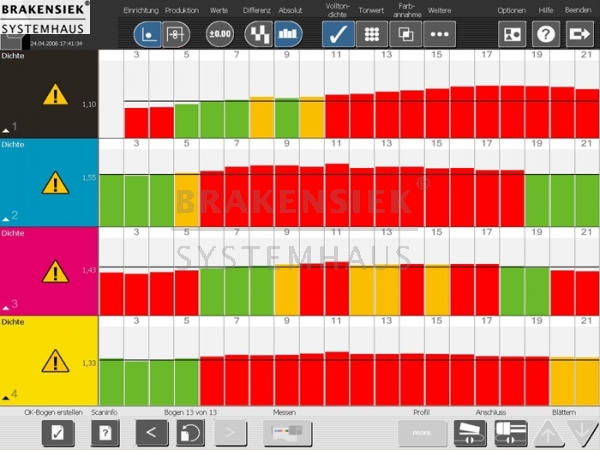This screenshot has width=600, height=450.
Task: Click the Beenden text label
Action: [x=578, y=10]
